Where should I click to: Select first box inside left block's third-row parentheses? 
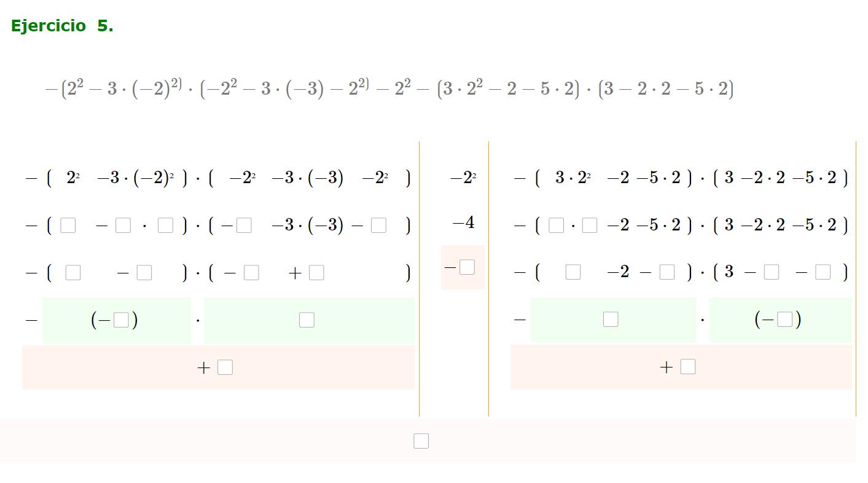(x=73, y=273)
